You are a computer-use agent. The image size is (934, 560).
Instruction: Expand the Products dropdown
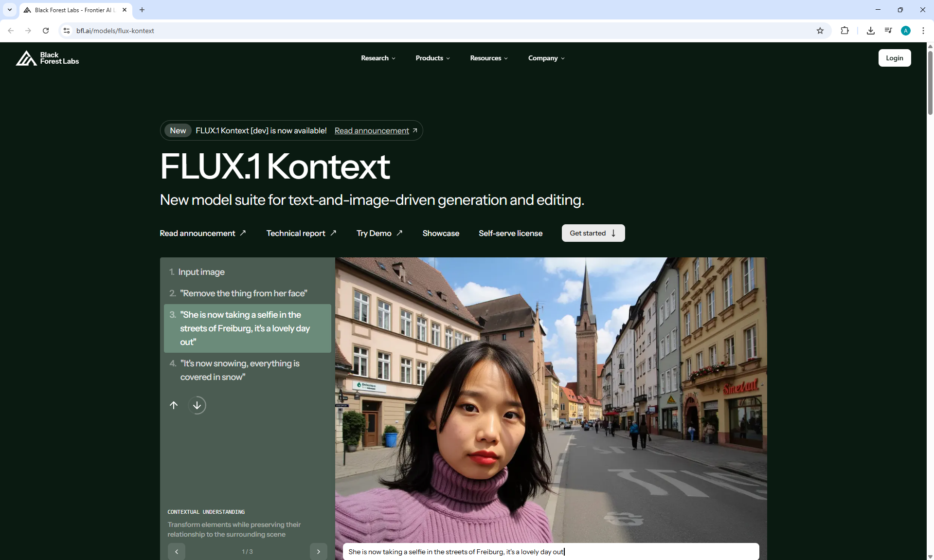pos(432,58)
